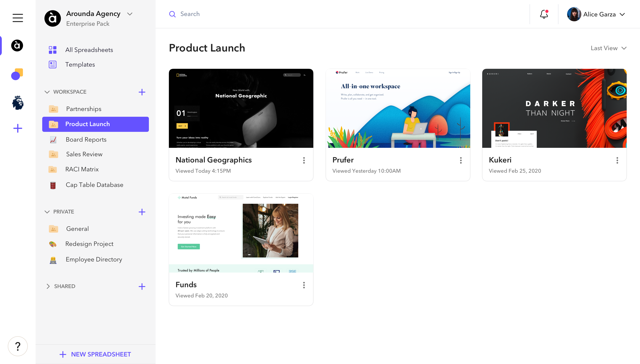This screenshot has height=364, width=640.
Task: Add item to PRIVATE section with plus
Action: [142, 212]
